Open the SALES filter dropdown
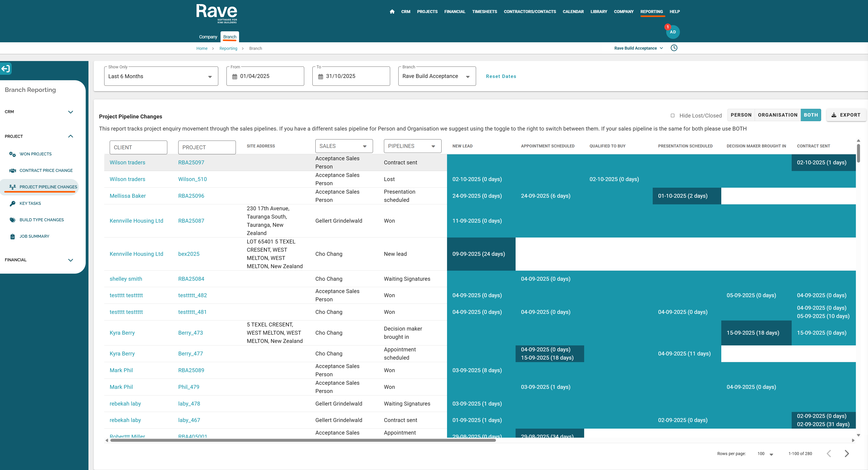 click(344, 146)
